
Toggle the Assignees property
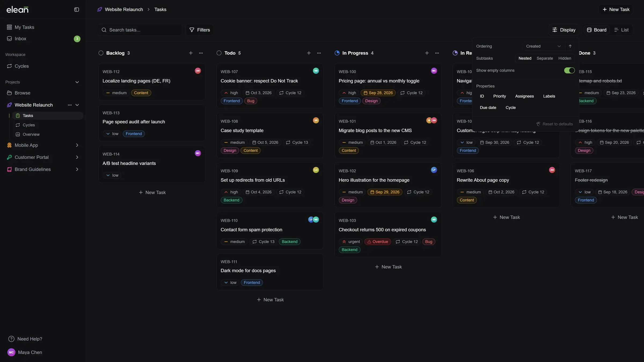[x=524, y=96]
